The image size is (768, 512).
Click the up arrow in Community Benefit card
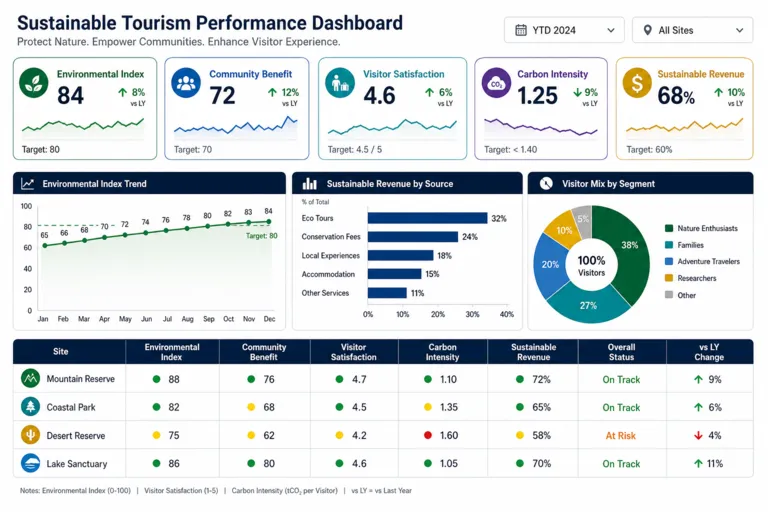272,92
